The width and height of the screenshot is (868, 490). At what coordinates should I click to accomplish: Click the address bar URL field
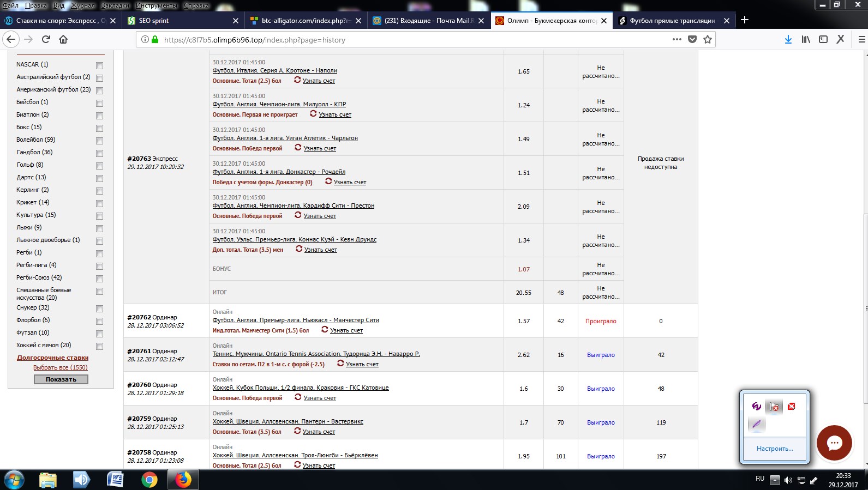point(415,40)
